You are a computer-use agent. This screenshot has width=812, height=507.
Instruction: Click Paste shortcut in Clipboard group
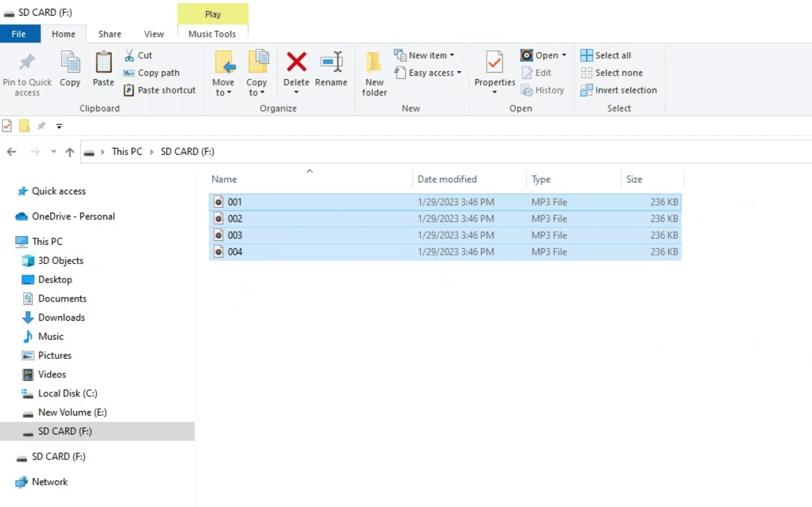[x=159, y=90]
